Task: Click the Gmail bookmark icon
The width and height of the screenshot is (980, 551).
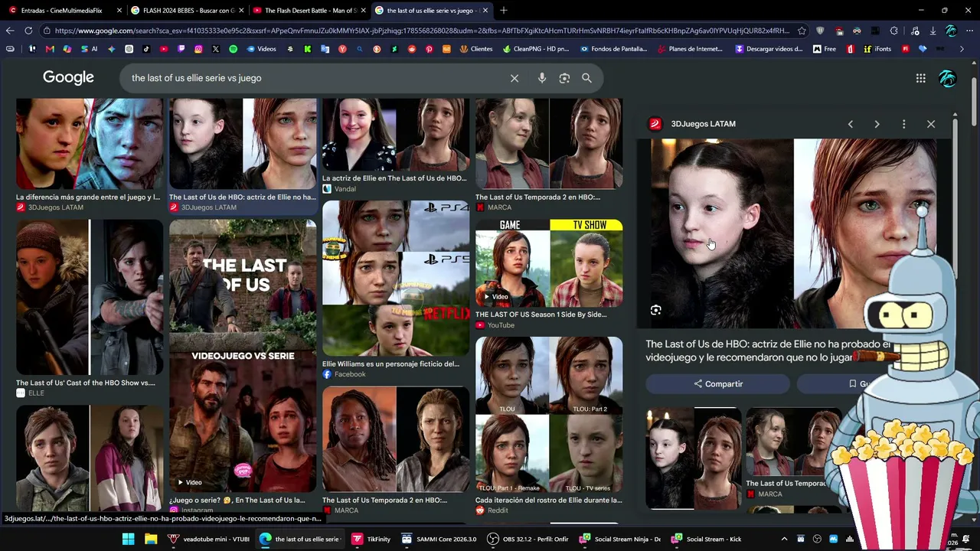Action: [x=50, y=49]
